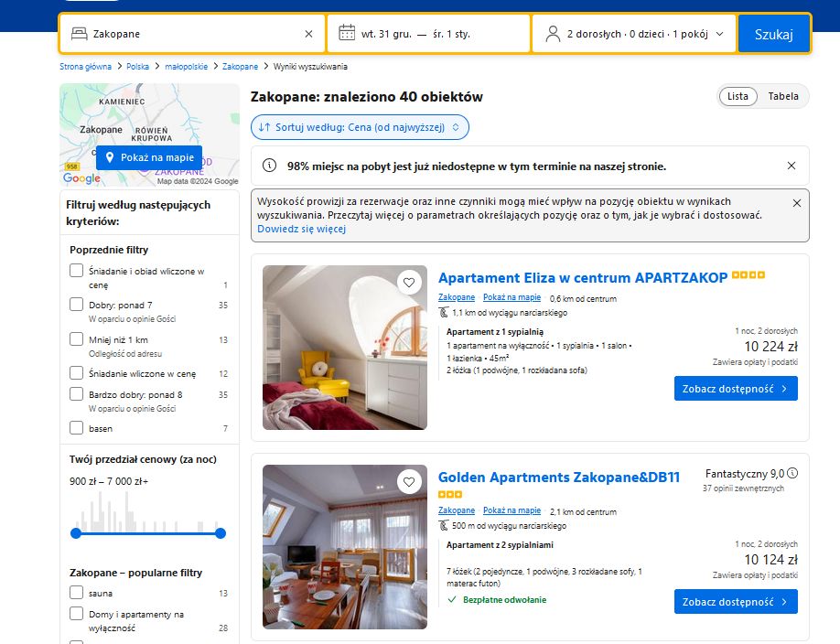Click the maximum price slider handle
Viewport: 840px width, 644px height.
pos(221,533)
